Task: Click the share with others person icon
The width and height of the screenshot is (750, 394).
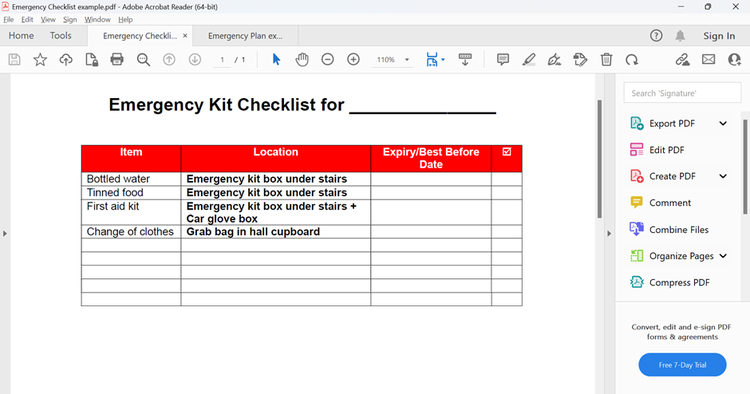Action: pyautogui.click(x=734, y=59)
